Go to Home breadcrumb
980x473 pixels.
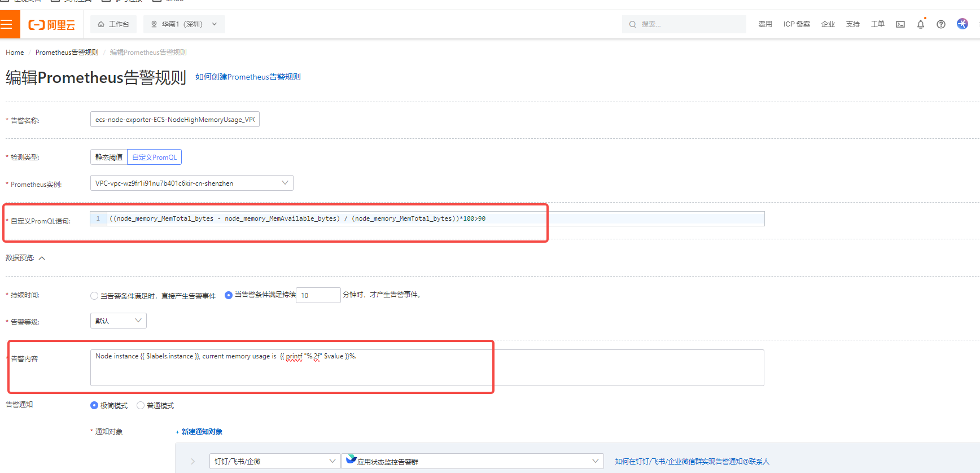click(15, 52)
